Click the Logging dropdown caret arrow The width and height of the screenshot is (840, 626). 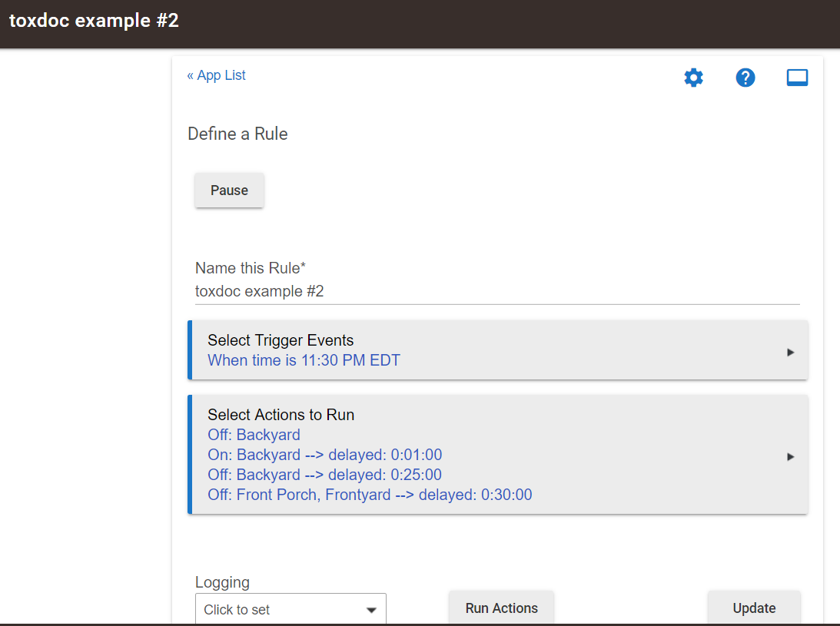point(371,610)
